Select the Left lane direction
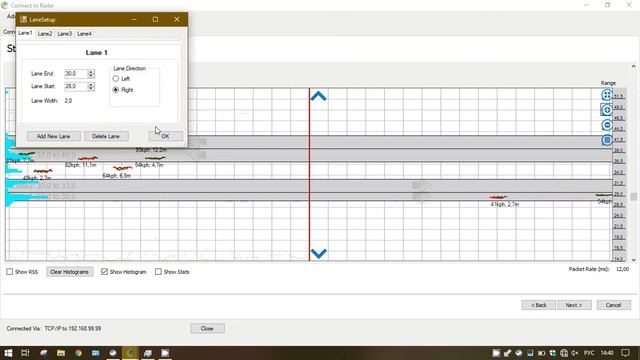 116,78
